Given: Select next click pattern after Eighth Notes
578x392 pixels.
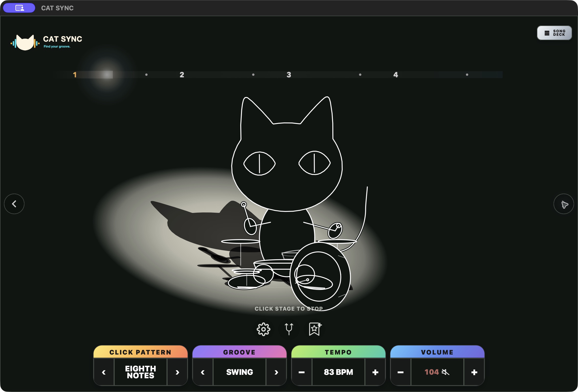Looking at the screenshot, I should point(177,372).
